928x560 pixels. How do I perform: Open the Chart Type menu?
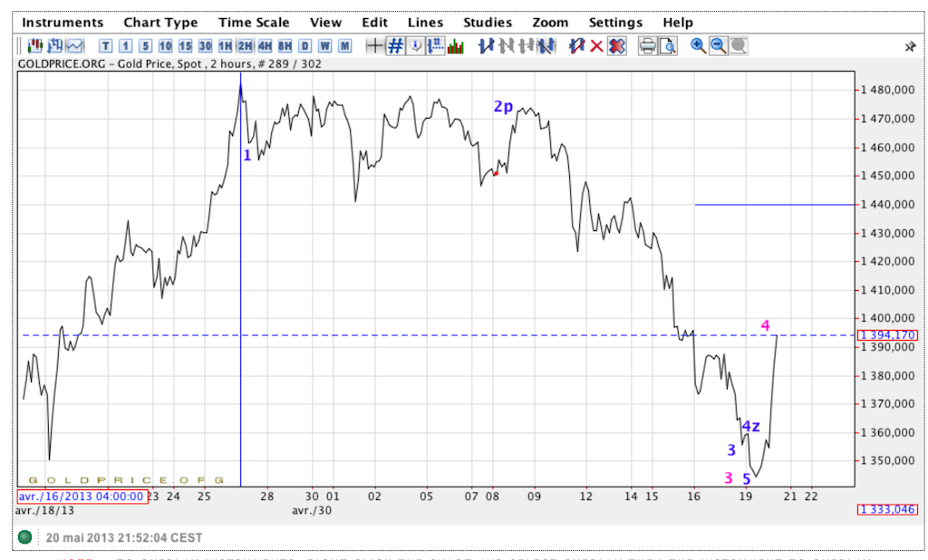point(160,23)
